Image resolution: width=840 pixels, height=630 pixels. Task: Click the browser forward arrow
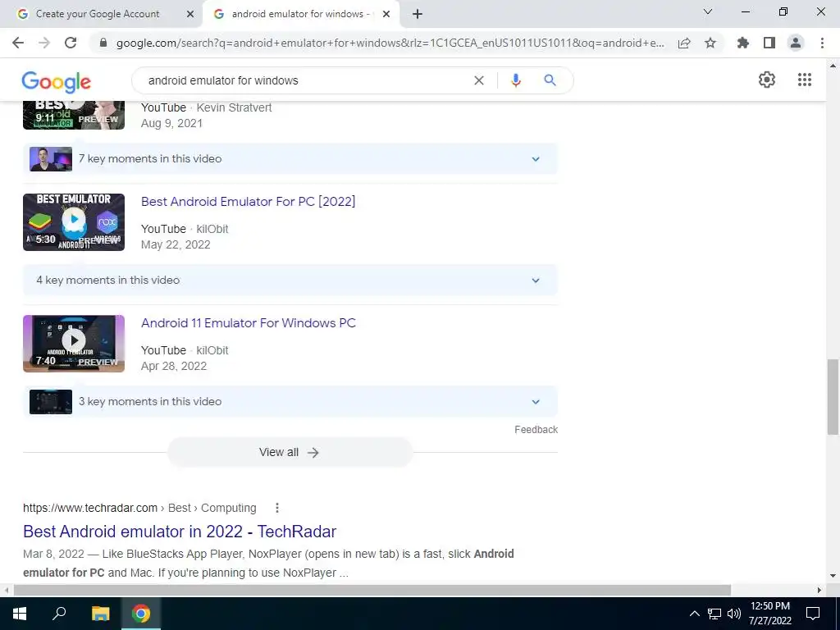44,43
